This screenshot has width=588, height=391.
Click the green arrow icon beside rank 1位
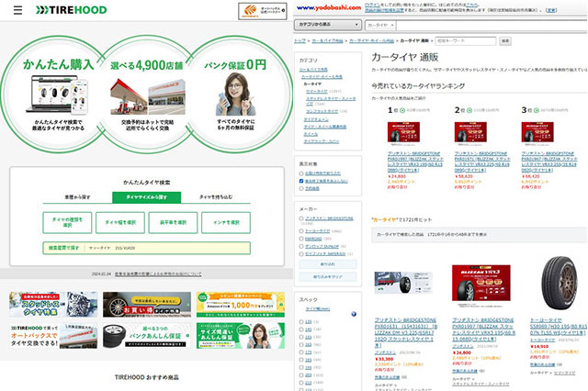pyautogui.click(x=402, y=110)
